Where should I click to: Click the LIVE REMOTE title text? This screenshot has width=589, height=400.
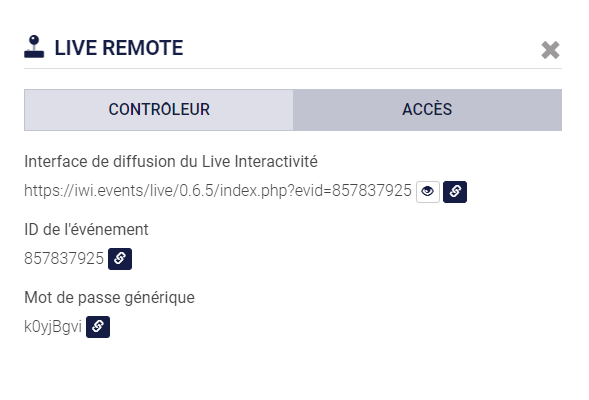[x=119, y=48]
